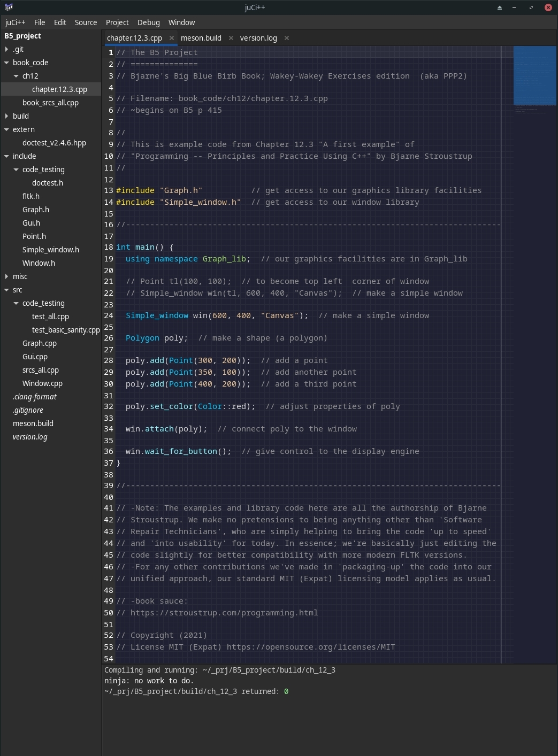
Task: Switch to the meson.build tab
Action: pos(201,38)
